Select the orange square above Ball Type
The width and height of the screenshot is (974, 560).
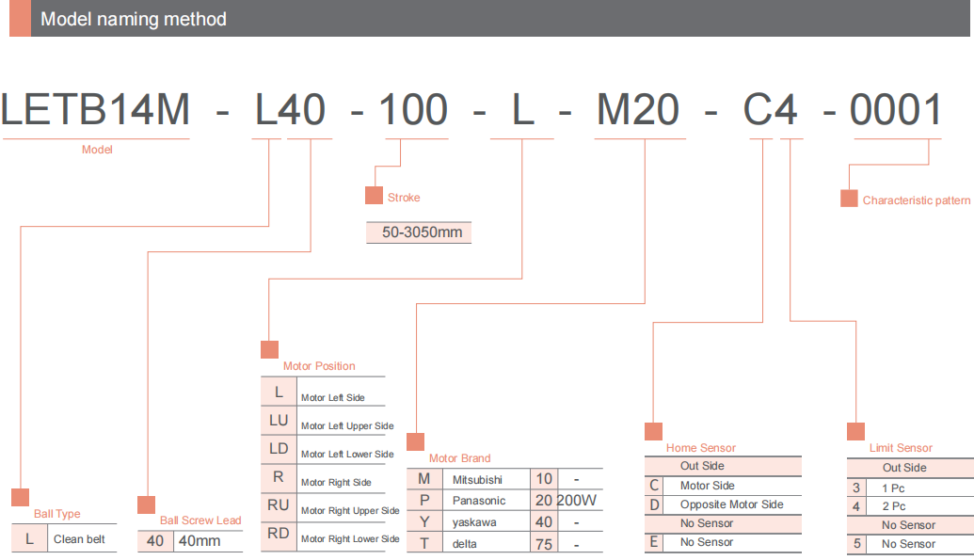[x=20, y=498]
